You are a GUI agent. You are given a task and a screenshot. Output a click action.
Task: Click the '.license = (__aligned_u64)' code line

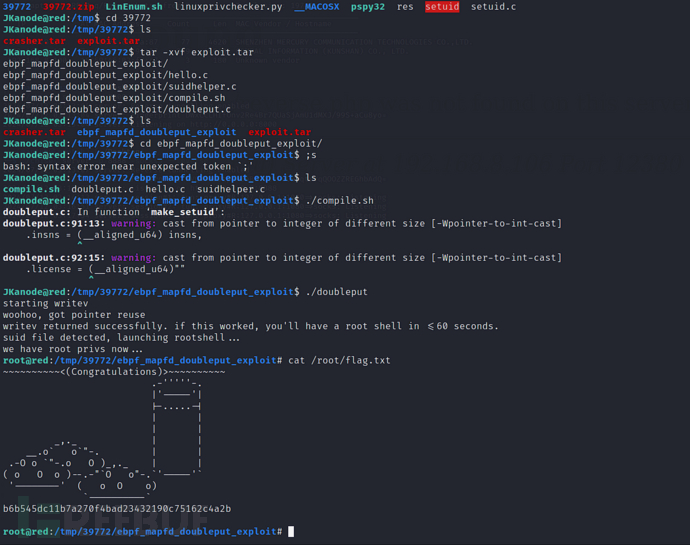pyautogui.click(x=105, y=269)
